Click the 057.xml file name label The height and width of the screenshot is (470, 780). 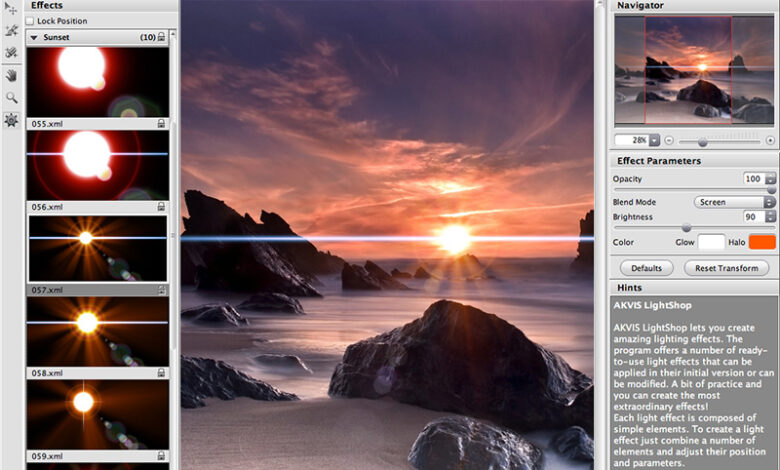click(47, 289)
